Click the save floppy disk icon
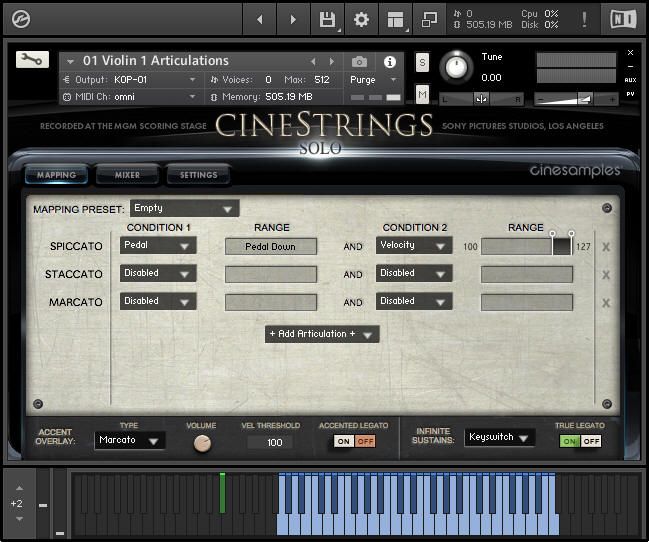 [x=327, y=19]
